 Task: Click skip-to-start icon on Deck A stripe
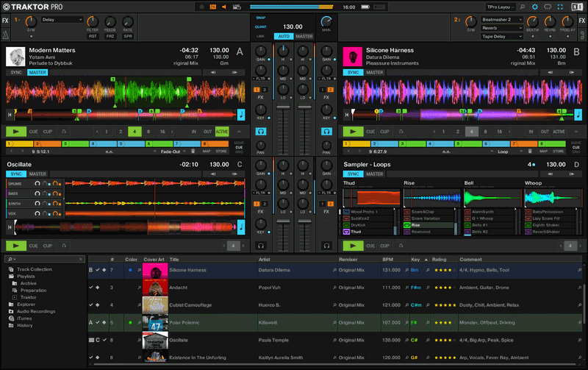click(10, 114)
